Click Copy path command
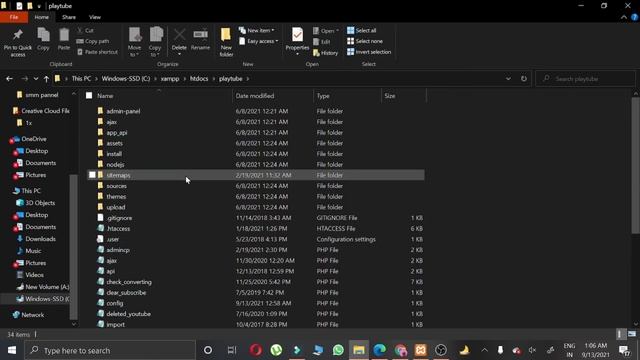This screenshot has width=640, height=360. coord(93,41)
